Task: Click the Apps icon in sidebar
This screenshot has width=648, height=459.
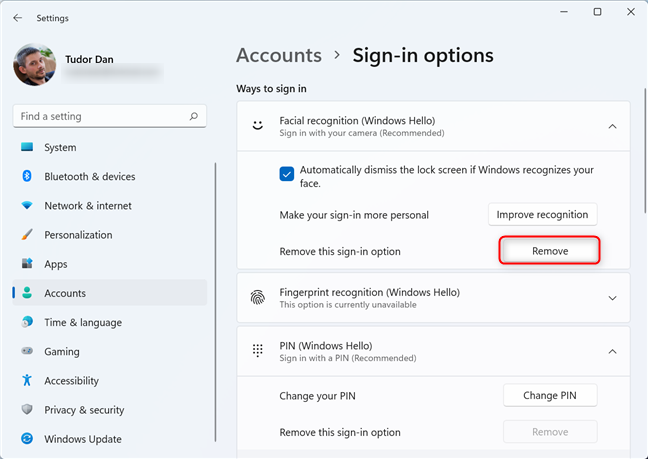Action: 27,264
